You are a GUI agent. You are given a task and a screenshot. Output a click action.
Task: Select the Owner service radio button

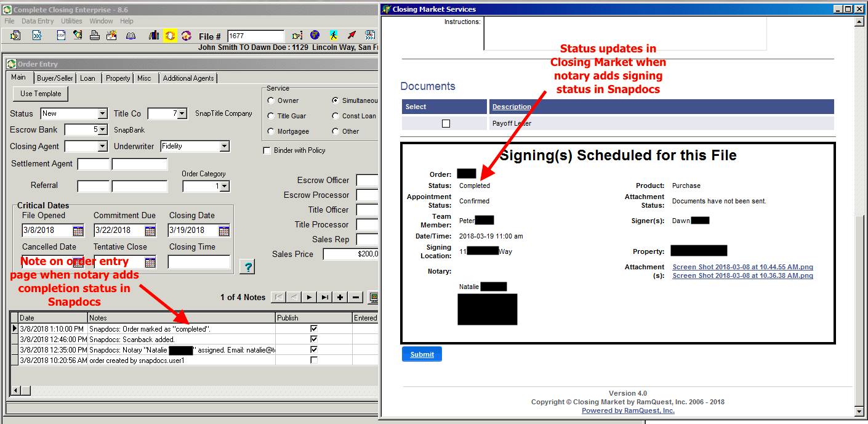[x=271, y=100]
